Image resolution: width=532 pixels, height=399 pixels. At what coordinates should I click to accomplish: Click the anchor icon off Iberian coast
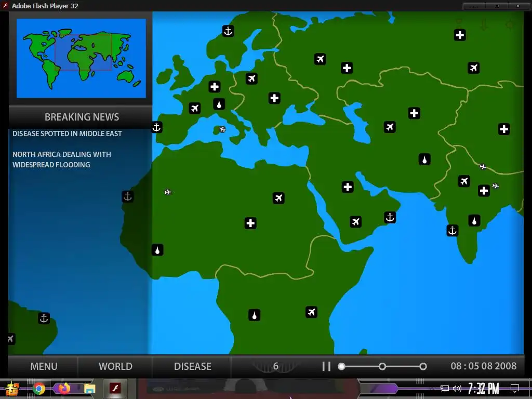(x=156, y=127)
